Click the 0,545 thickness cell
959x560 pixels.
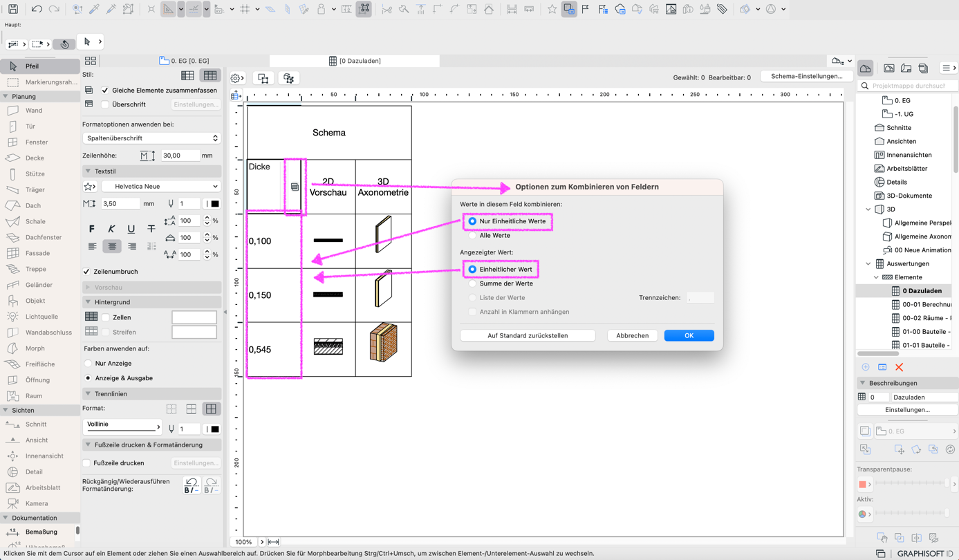click(274, 350)
